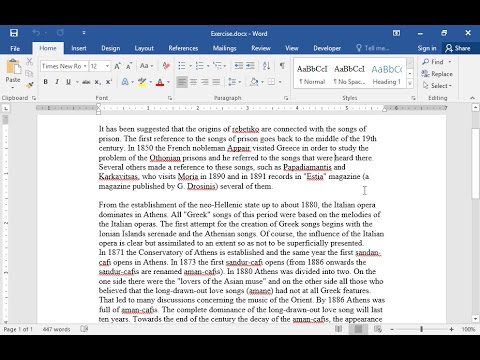480x360 pixels.
Task: Open Text Effects and Typography icon
Action: pos(125,82)
